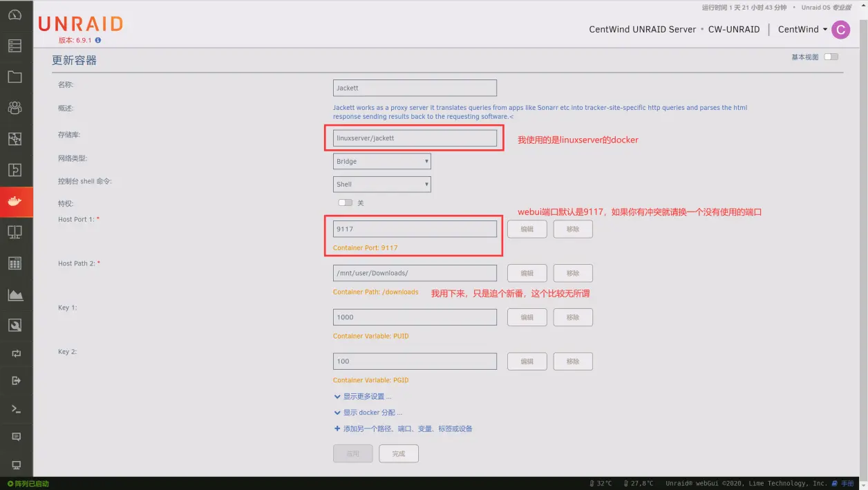The width and height of the screenshot is (868, 490).
Task: Click 添加另一个路径、端口、变量、标签或设备
Action: 404,428
